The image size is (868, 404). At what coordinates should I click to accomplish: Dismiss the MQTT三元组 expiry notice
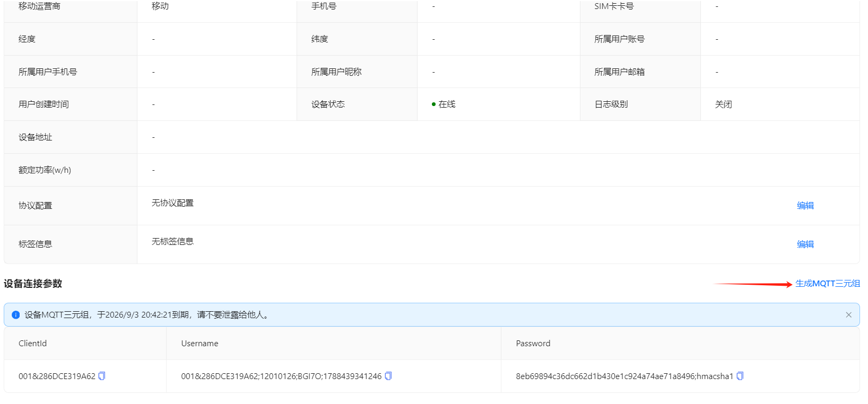click(x=848, y=315)
